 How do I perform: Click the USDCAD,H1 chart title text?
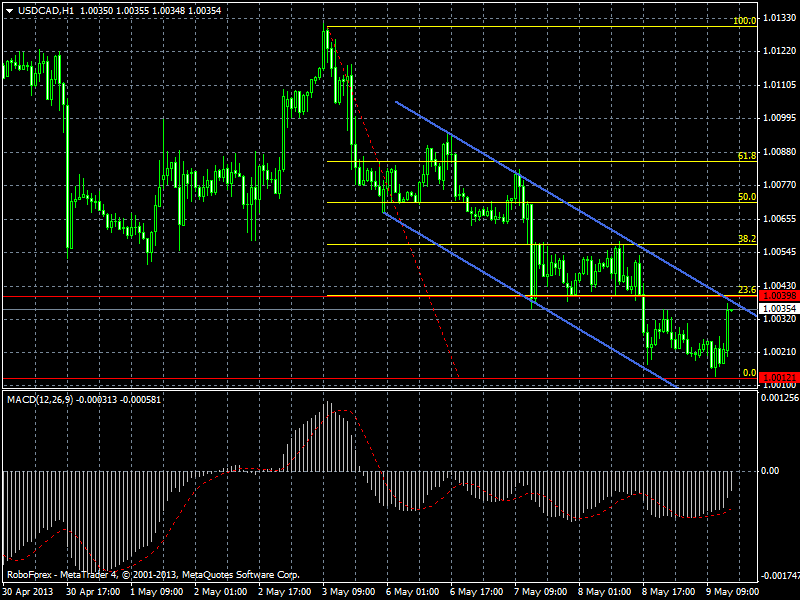[46, 10]
